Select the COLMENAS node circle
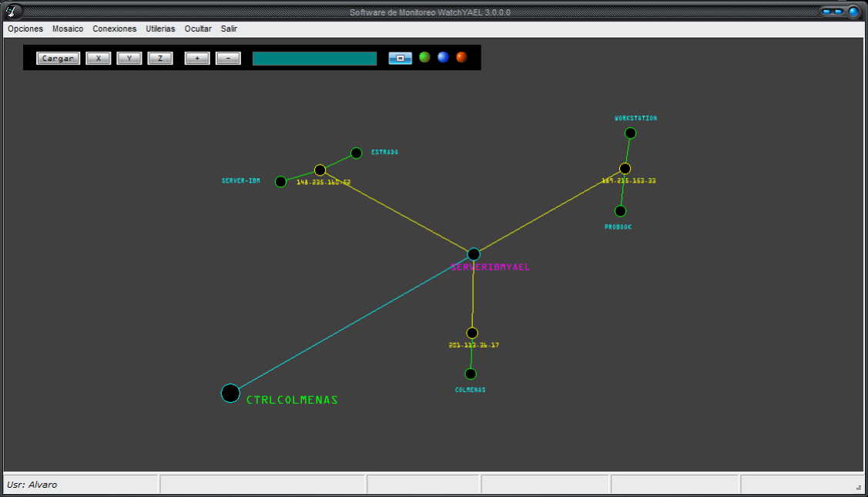This screenshot has height=497, width=868. tap(471, 374)
